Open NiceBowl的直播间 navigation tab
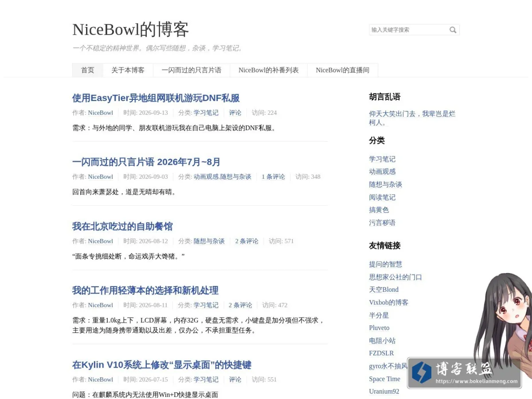532x399 pixels. point(342,70)
